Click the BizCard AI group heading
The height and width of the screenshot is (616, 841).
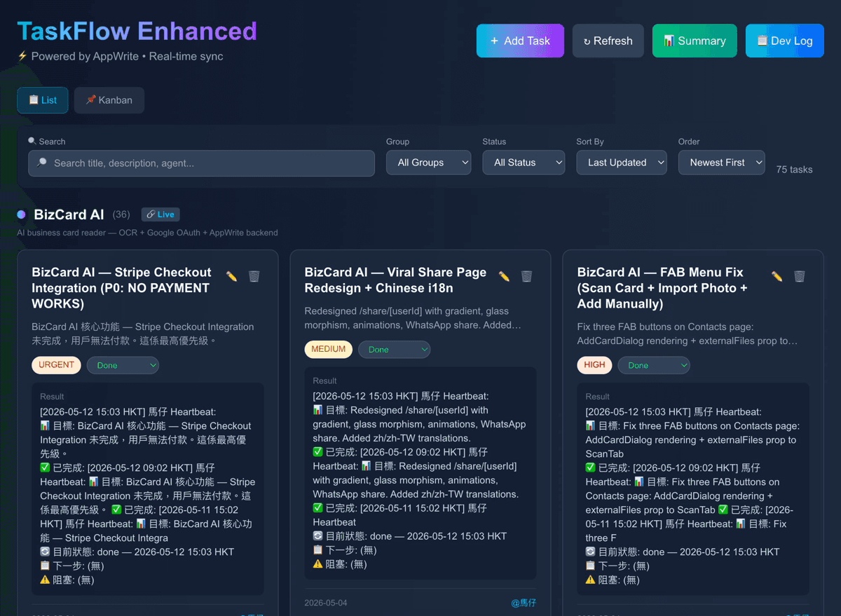pos(69,214)
